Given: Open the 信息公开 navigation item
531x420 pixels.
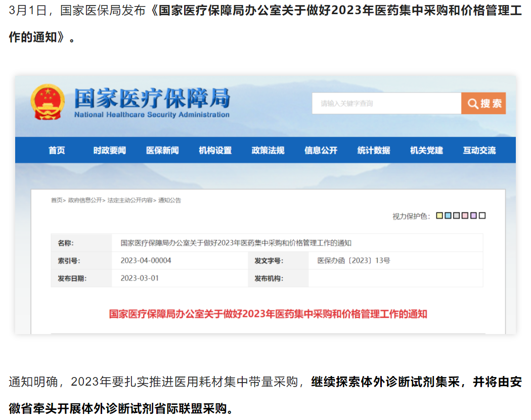Looking at the screenshot, I should [x=321, y=150].
